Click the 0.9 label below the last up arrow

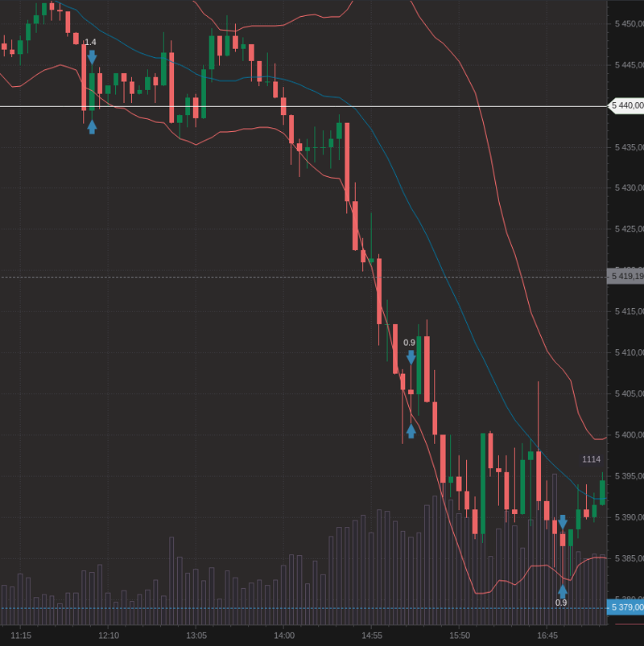pyautogui.click(x=561, y=603)
